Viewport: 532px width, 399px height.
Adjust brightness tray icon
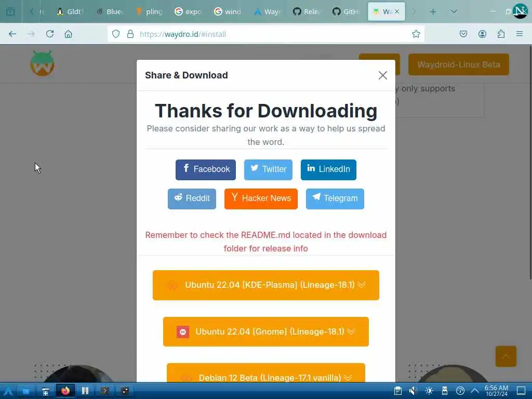(x=429, y=391)
